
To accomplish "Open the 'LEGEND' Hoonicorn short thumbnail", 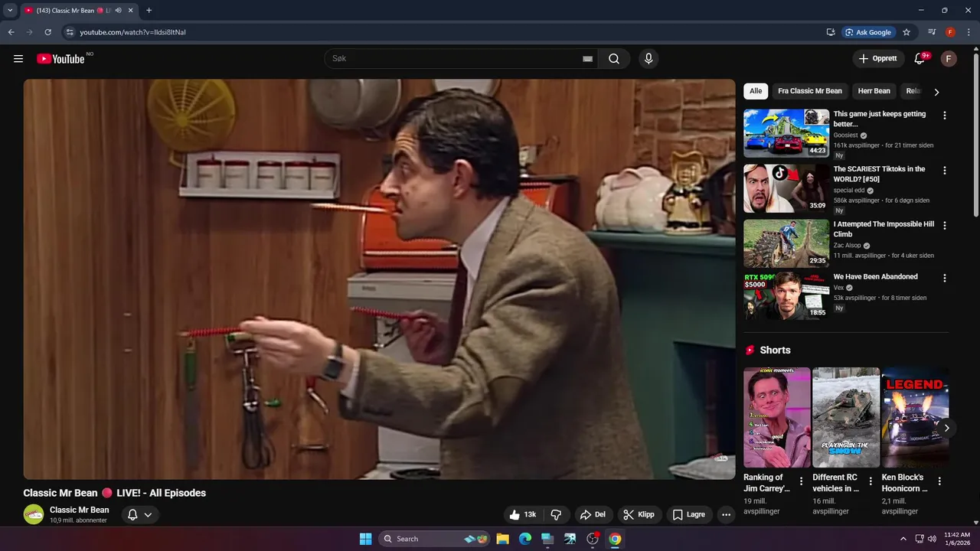I will click(x=915, y=417).
